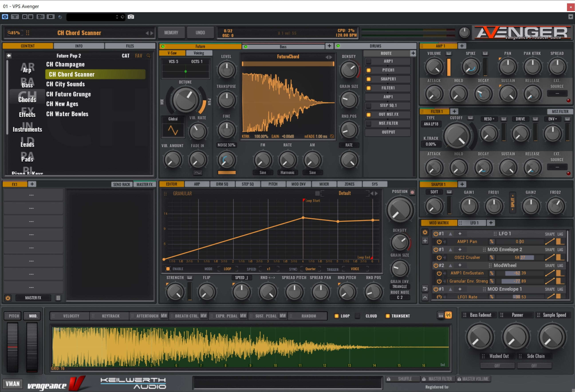Switch to waveform view icon above sample
The height and width of the screenshot is (392, 575).
[448, 315]
